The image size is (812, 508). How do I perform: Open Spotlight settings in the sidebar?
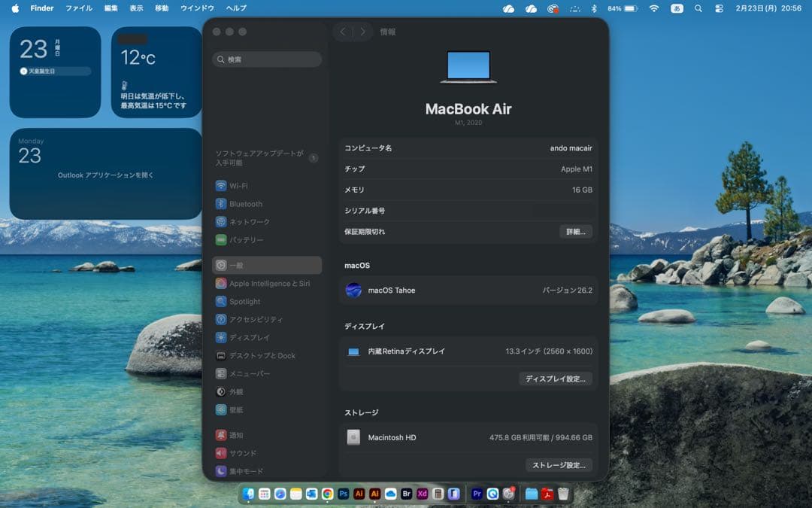(x=267, y=301)
